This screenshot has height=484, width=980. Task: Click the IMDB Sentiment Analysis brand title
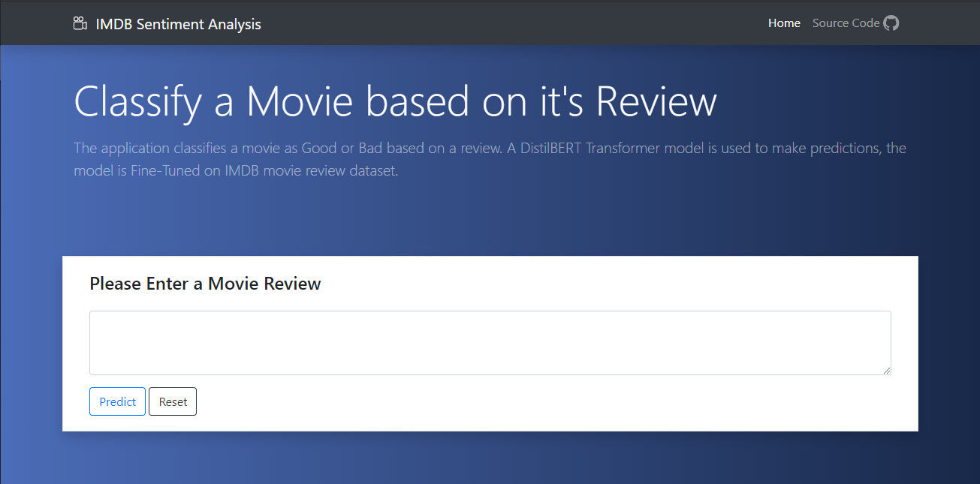tap(178, 24)
